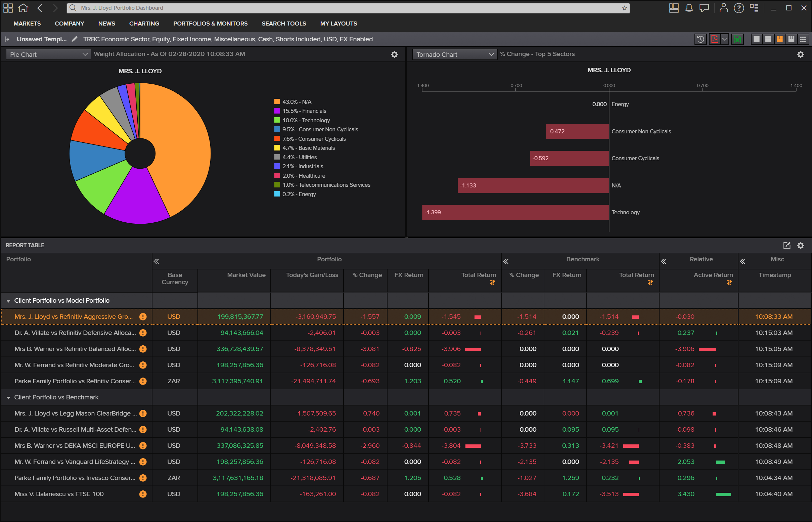Expand the side panel arrow beside Unsaved Template

point(7,39)
